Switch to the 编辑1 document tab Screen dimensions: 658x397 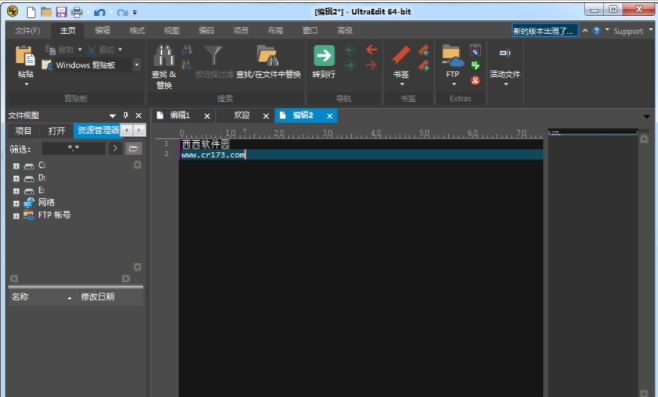pos(180,115)
